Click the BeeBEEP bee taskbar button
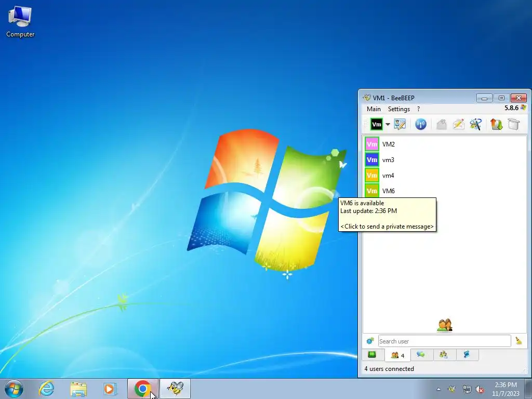The height and width of the screenshot is (399, 532). click(x=175, y=389)
